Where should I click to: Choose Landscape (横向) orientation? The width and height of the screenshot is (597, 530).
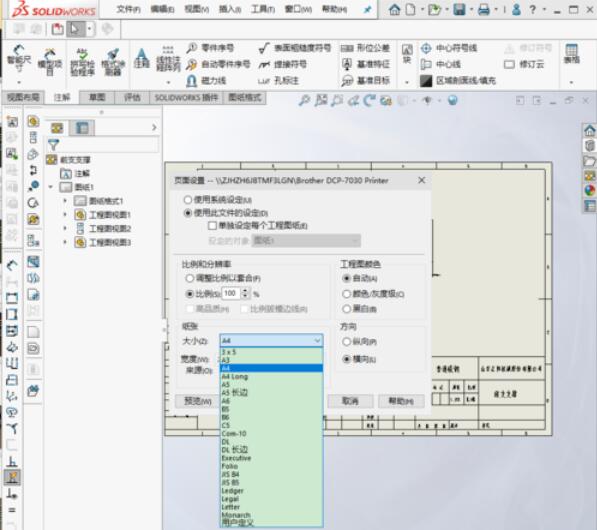346,359
